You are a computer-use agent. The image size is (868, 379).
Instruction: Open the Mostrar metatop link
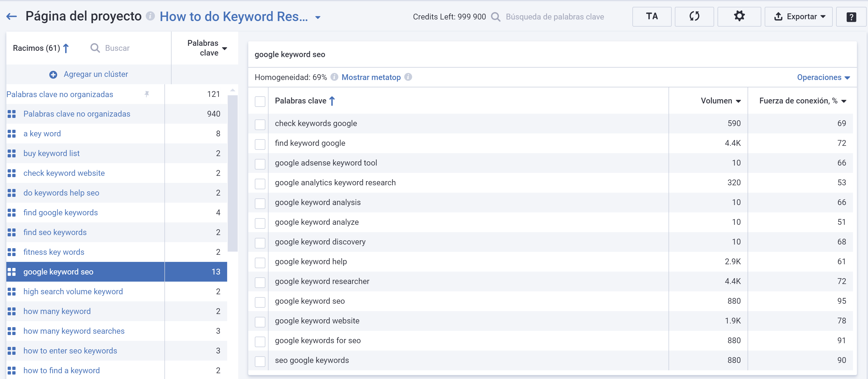click(x=371, y=77)
